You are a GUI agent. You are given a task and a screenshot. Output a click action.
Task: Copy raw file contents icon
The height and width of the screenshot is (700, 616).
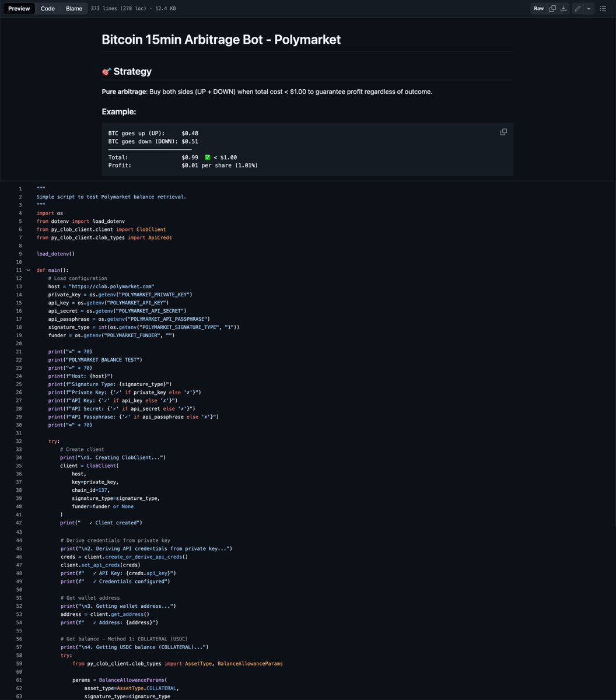click(x=552, y=9)
